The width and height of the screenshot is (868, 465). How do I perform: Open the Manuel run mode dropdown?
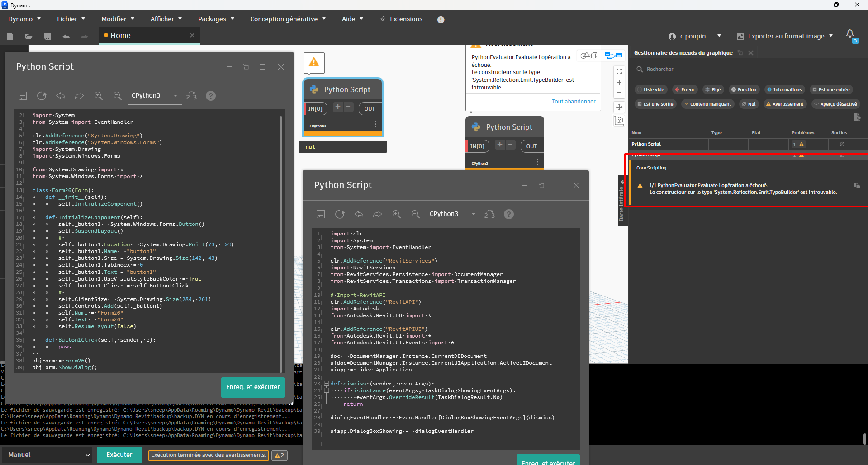pyautogui.click(x=47, y=455)
